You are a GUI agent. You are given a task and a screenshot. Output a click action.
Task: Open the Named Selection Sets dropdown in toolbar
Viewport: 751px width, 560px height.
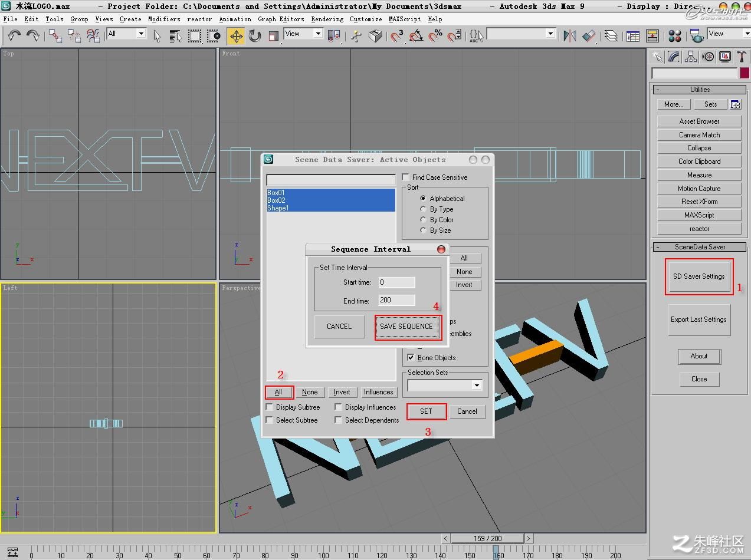550,34
